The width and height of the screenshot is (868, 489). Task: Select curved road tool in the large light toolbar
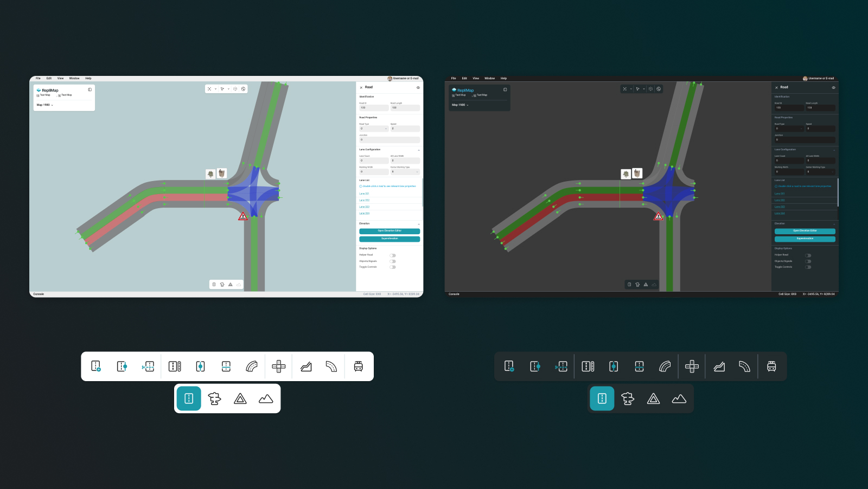tap(252, 366)
